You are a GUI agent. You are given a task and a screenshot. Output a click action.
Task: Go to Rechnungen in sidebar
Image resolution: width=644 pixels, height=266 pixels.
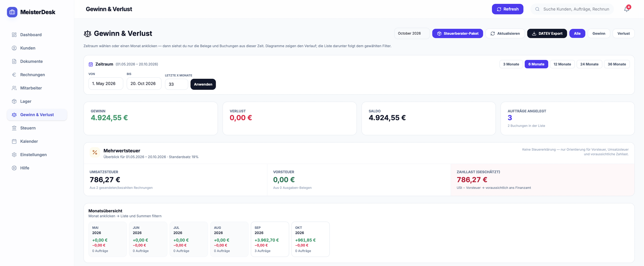click(37, 75)
